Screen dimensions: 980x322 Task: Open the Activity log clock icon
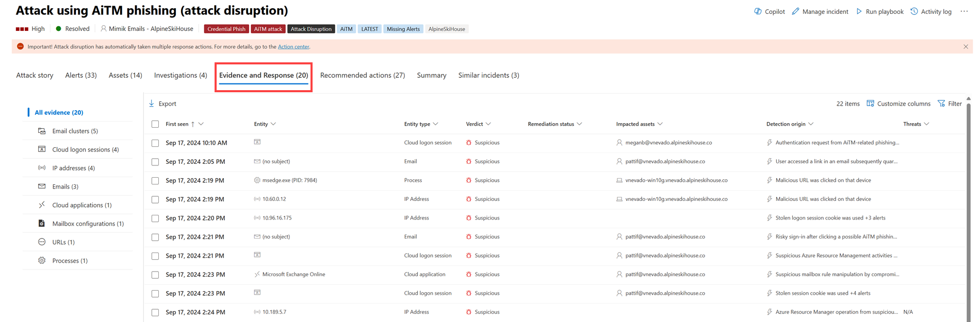(x=914, y=11)
